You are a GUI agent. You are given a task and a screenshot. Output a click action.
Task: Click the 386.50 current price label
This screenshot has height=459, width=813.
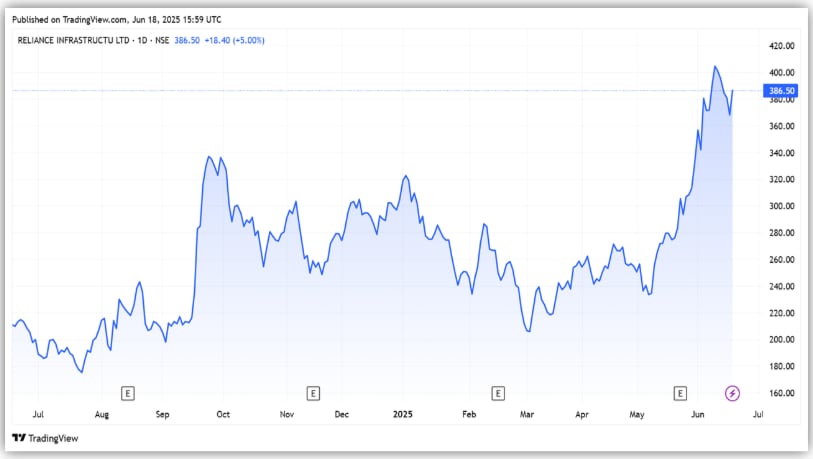780,91
